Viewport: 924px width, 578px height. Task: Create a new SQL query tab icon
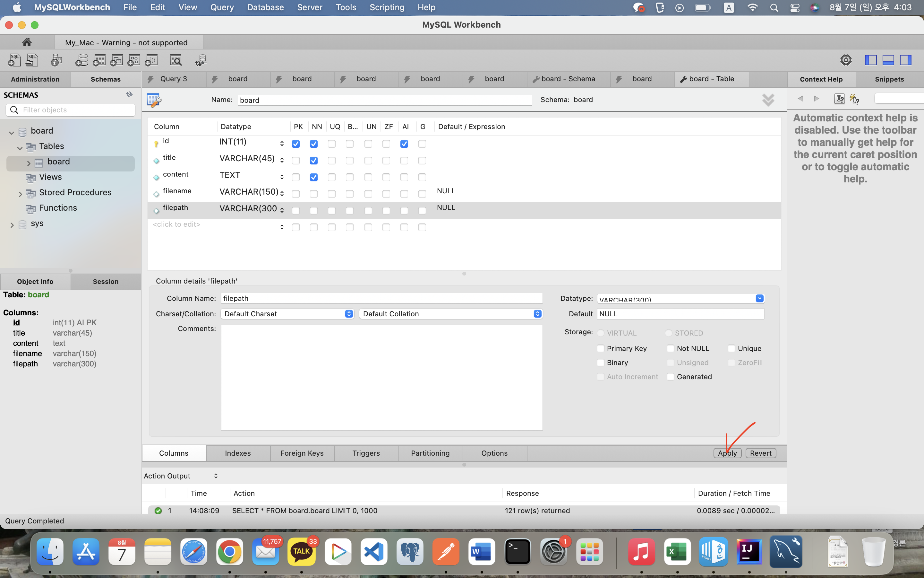[14, 60]
